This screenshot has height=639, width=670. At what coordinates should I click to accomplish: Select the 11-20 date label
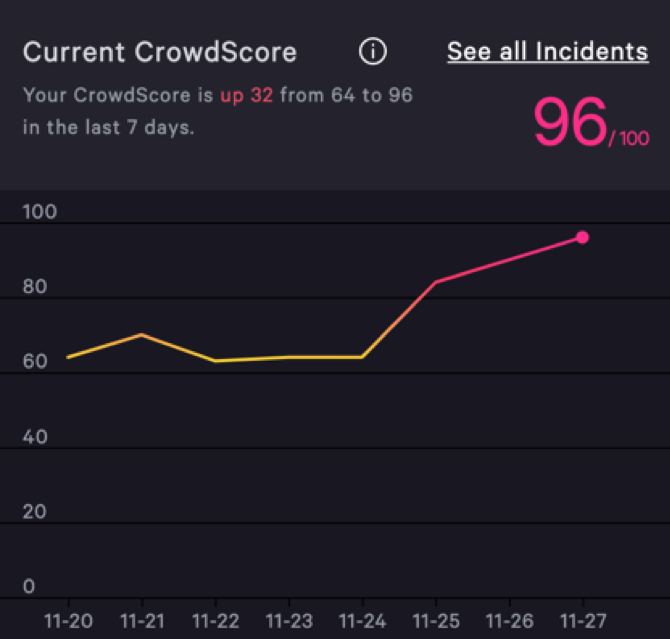tap(68, 621)
